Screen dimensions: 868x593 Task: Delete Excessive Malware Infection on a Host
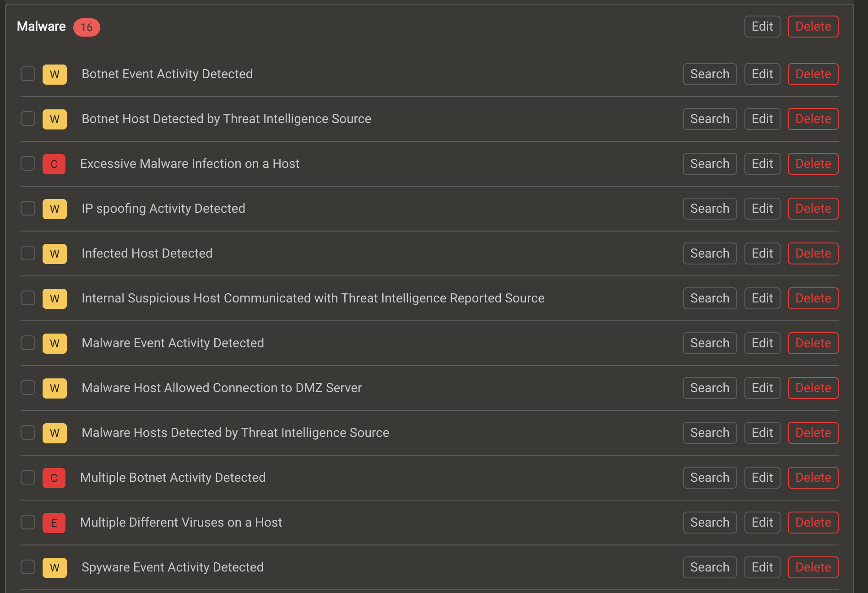click(x=813, y=164)
